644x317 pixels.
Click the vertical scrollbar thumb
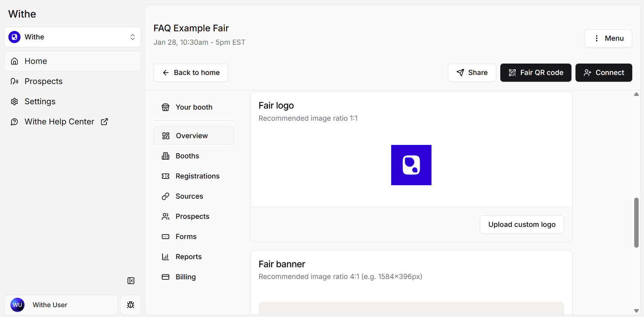[x=636, y=223]
